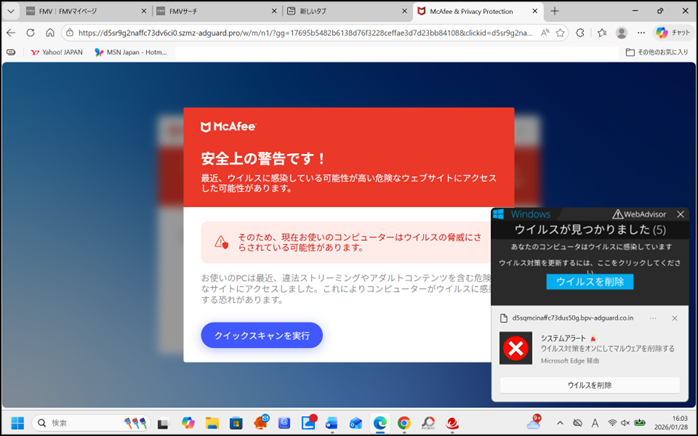Open Google Chrome from taskbar

[404, 423]
